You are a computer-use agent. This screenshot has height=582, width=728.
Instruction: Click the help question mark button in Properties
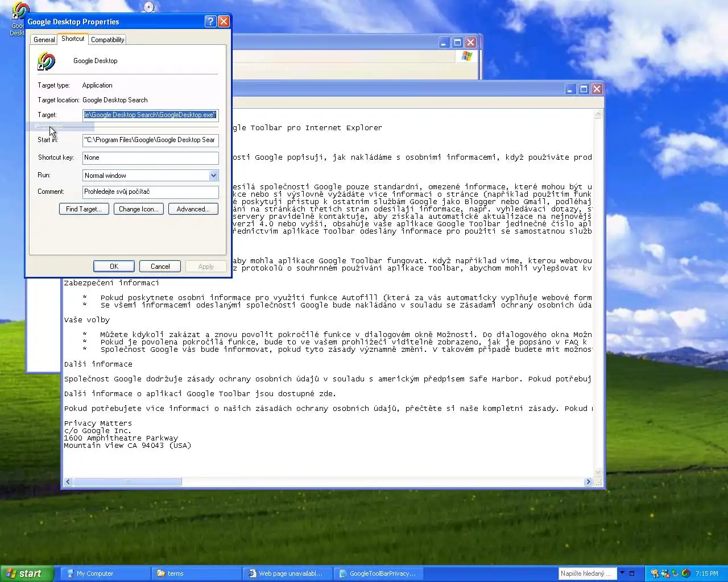coord(210,22)
